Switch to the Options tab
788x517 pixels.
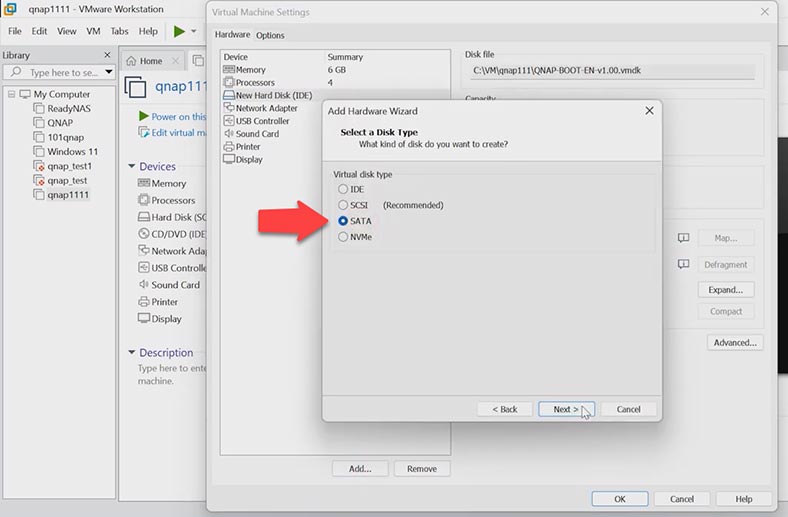[x=270, y=35]
